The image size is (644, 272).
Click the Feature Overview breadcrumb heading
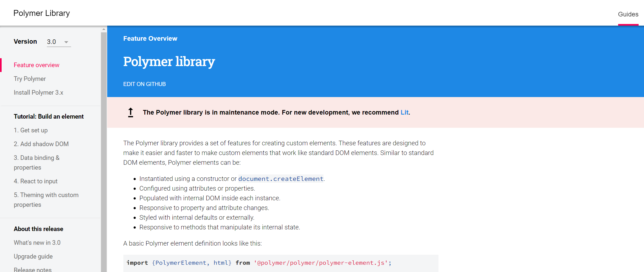150,39
